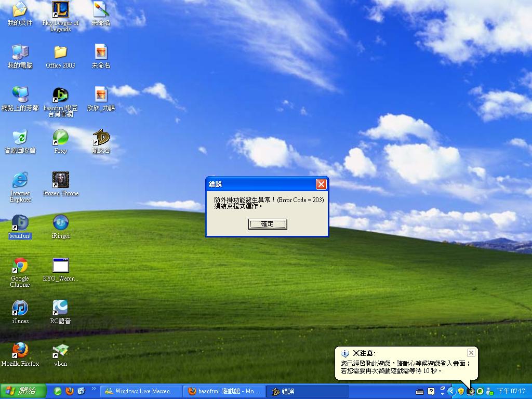The image size is (532, 399).
Task: Launch Mozilla Firefox desktop shortcut
Action: click(x=20, y=355)
